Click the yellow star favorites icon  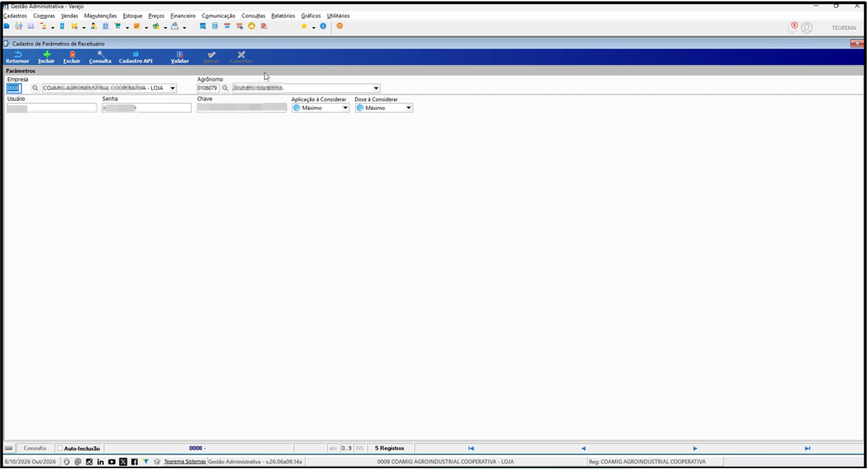[304, 27]
